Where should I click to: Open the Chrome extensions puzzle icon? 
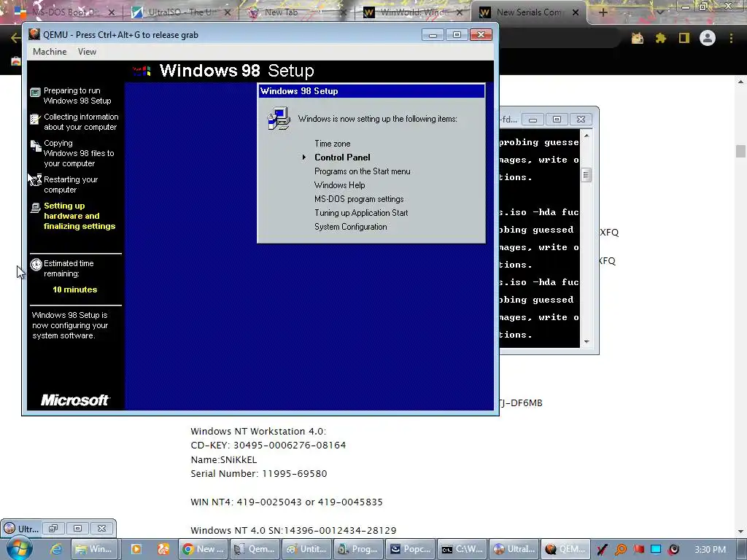click(x=660, y=38)
